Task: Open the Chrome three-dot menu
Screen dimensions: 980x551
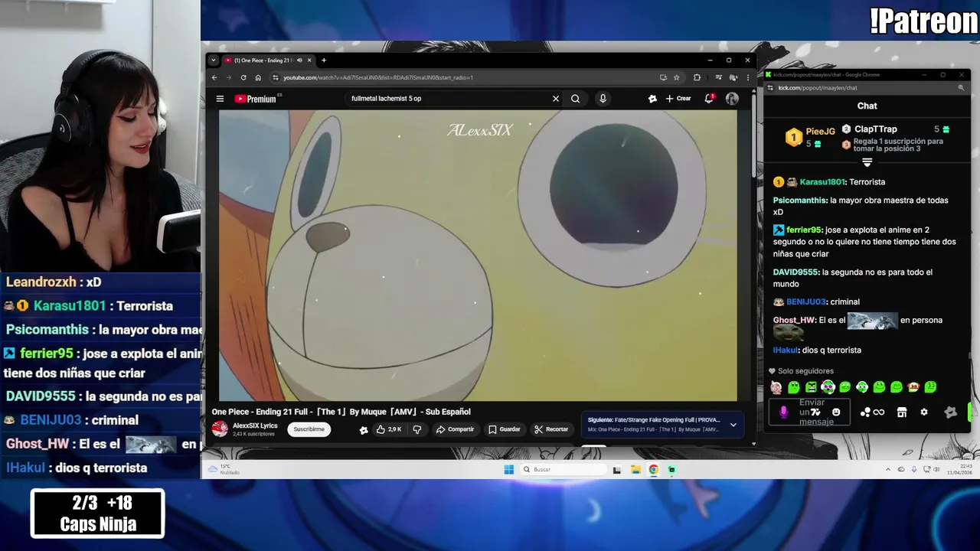Action: 748,77
